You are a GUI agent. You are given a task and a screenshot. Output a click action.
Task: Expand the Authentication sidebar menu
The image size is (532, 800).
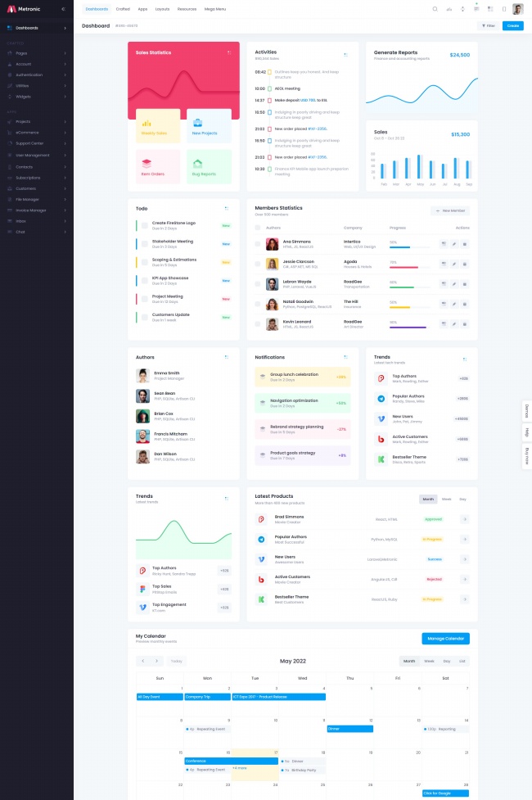[37, 75]
